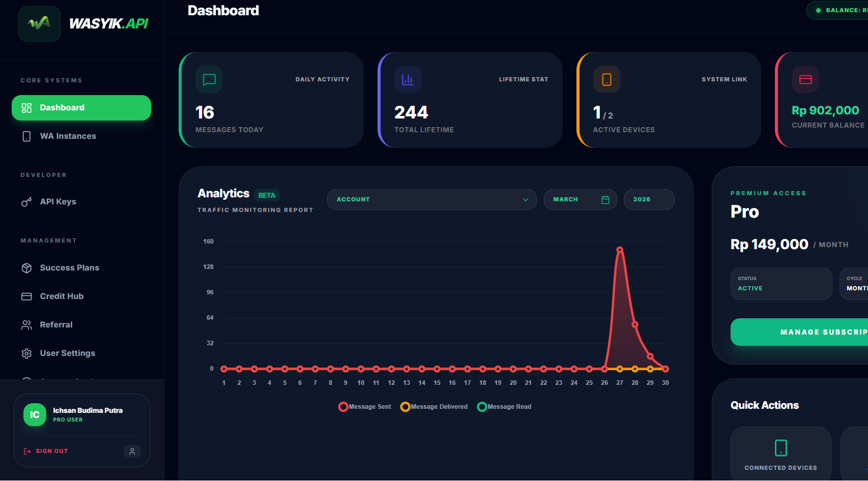Click the WASYIK.API logo icon

(x=39, y=24)
